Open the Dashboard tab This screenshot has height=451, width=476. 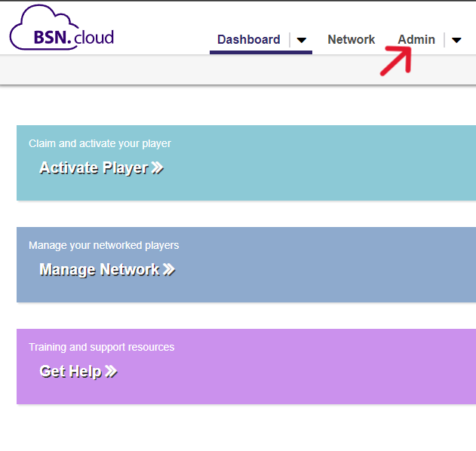click(x=249, y=40)
